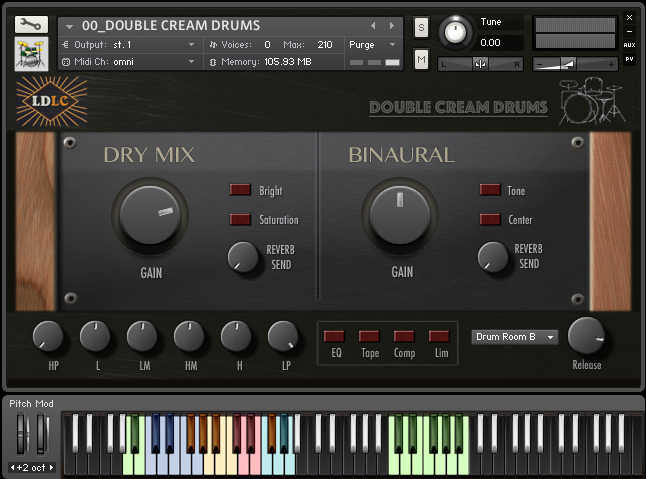Go to next instrument preset arrow
The width and height of the screenshot is (646, 479).
coord(391,26)
